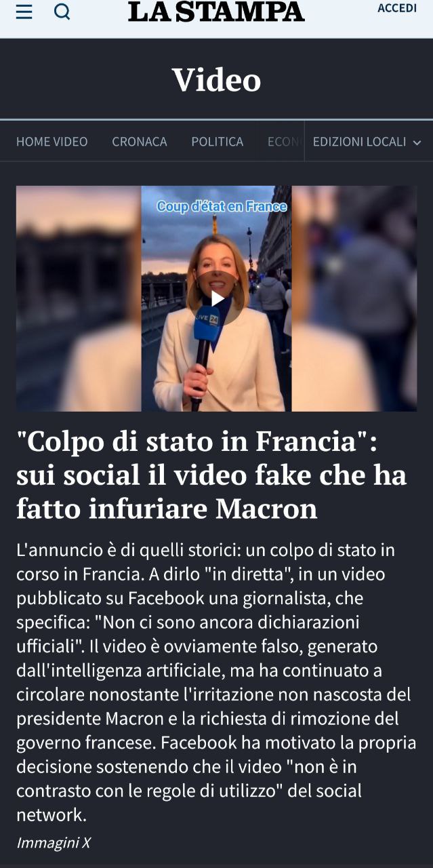Click the "Coup d'état en France" overlay caption
433x868 pixels.
(x=222, y=207)
